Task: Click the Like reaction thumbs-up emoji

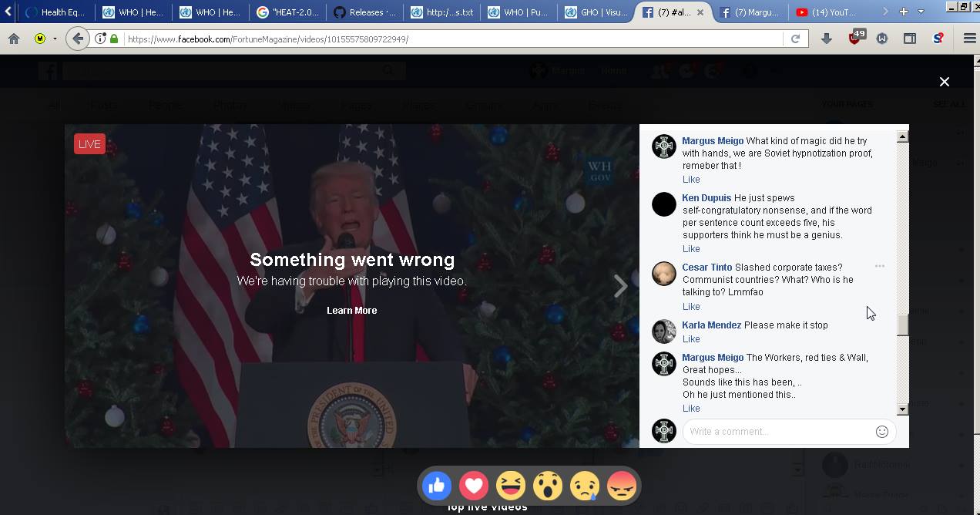Action: point(437,486)
